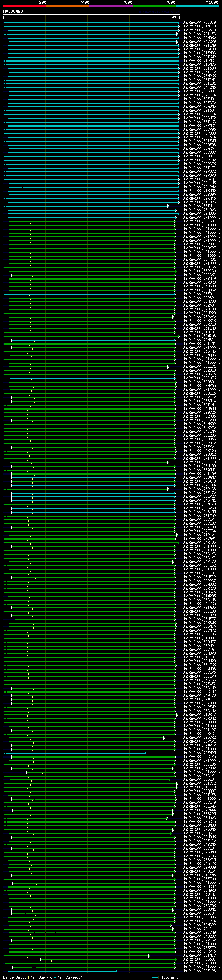Screen dimensions: 222x980
Task: Select label UniRef100_A9JSD7
Action: click(x=199, y=221)
